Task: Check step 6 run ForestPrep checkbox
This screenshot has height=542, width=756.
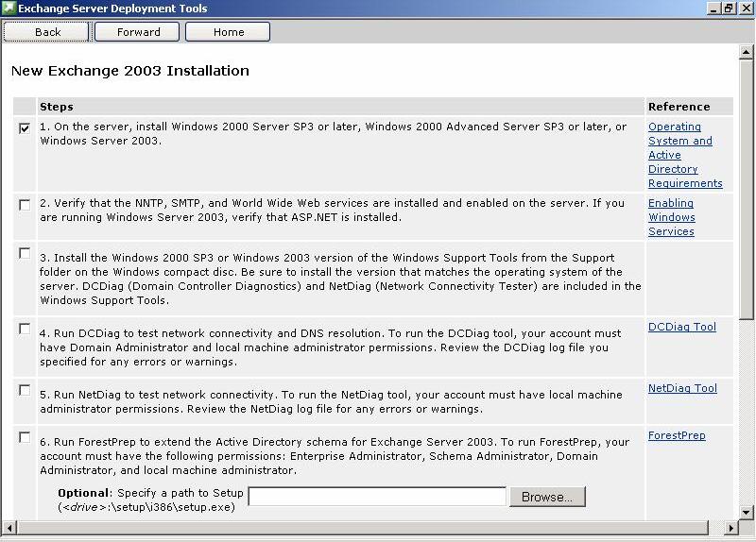Action: [x=25, y=437]
